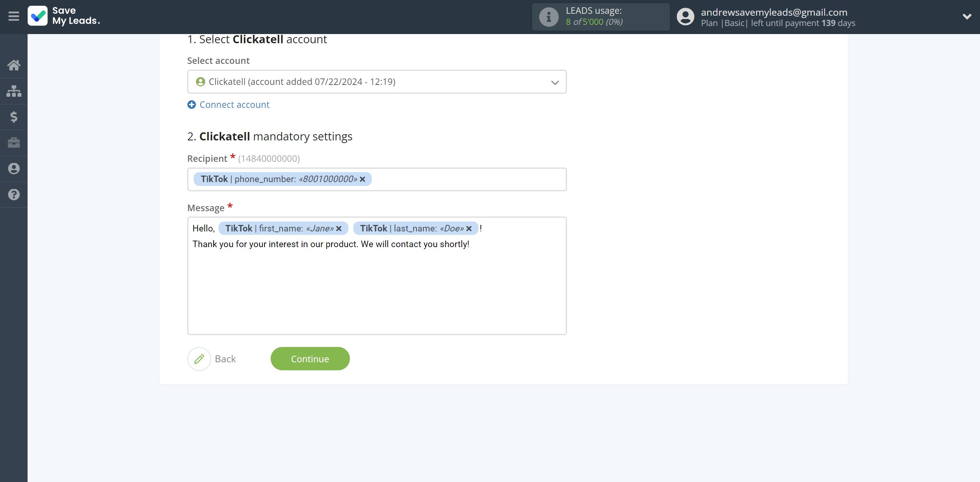Click the account email andrewsavemyleads@gmail.com
Screen dimensions: 980x482
(x=774, y=12)
